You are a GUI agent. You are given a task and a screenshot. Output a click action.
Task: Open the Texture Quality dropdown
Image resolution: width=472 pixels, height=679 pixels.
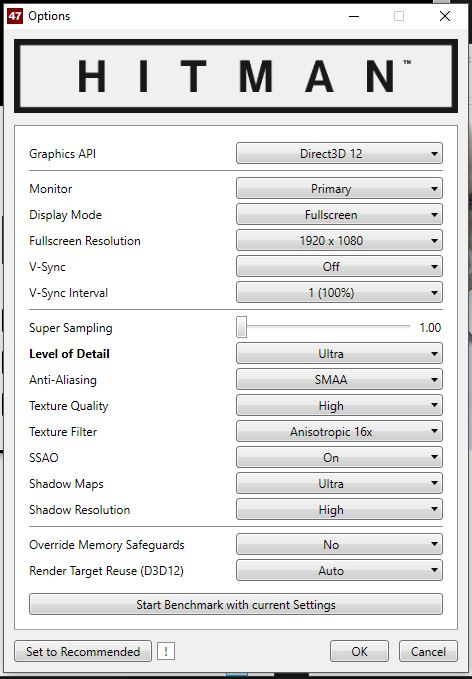pos(339,405)
